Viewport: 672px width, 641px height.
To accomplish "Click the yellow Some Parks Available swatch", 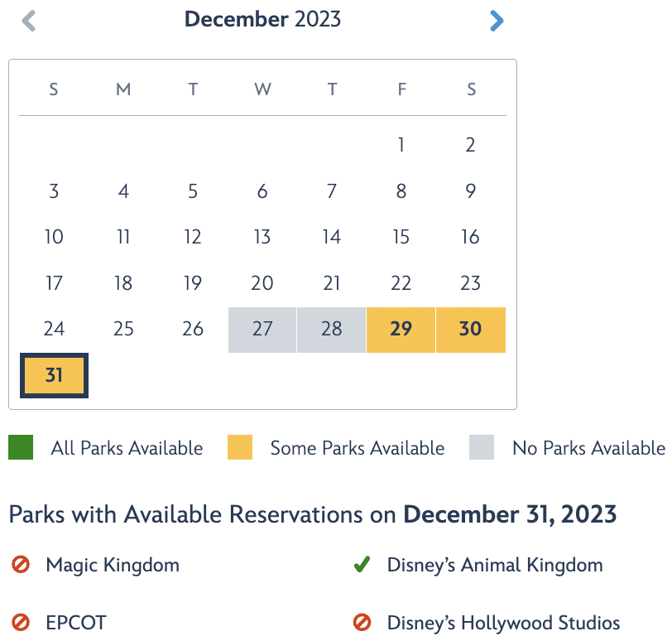I will click(x=240, y=447).
